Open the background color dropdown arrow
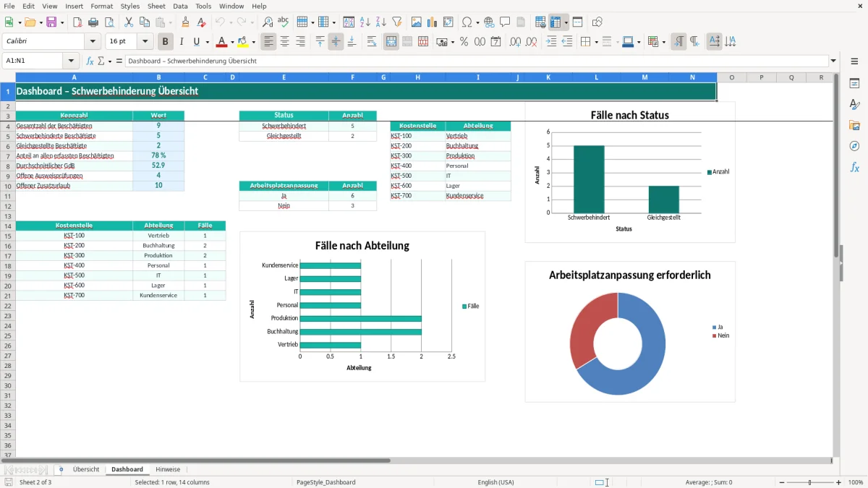 coord(253,42)
